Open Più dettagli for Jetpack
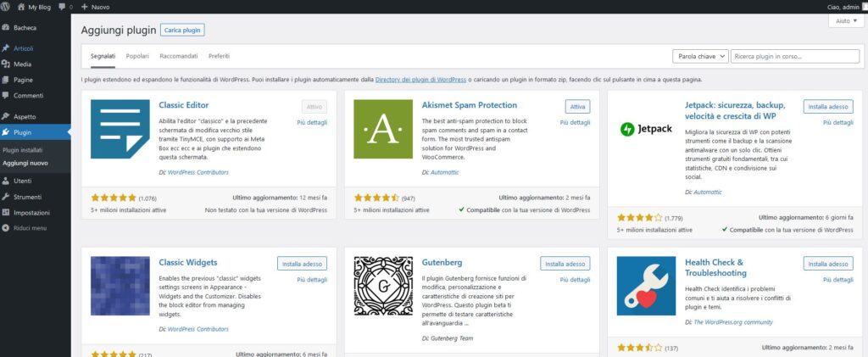Screen dimensions: 868x357 tap(838, 122)
